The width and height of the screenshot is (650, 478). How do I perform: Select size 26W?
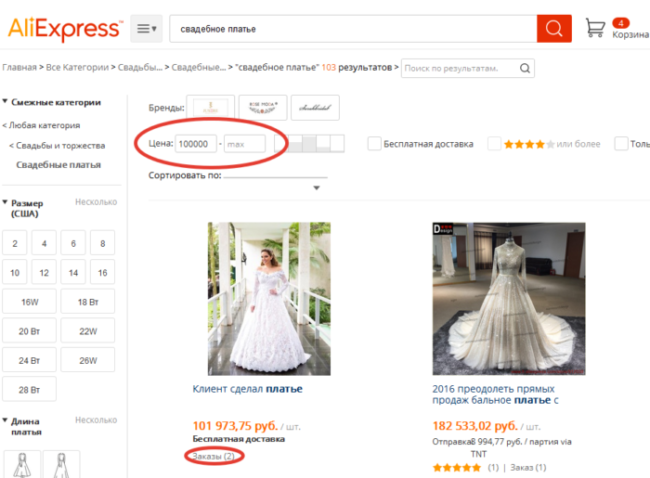click(x=88, y=360)
